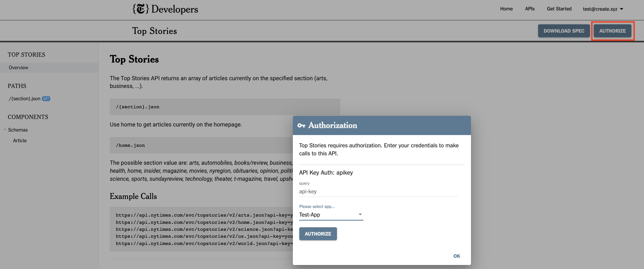Click the TOP STORIES sidebar heading

tap(26, 55)
